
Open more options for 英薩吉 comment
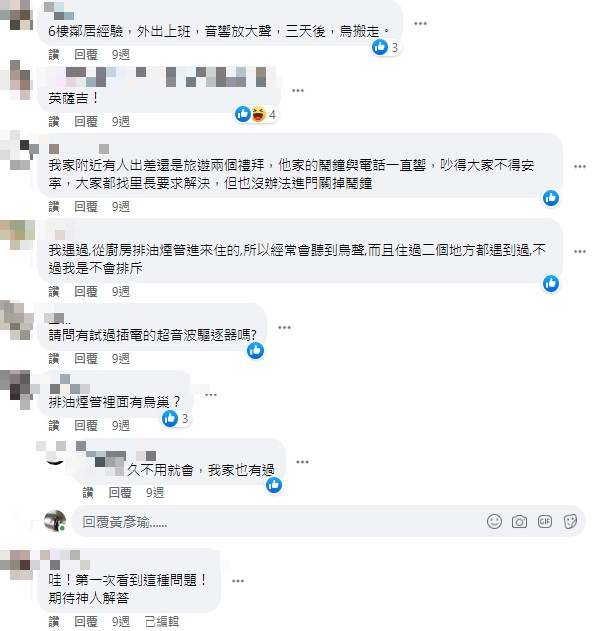(298, 91)
